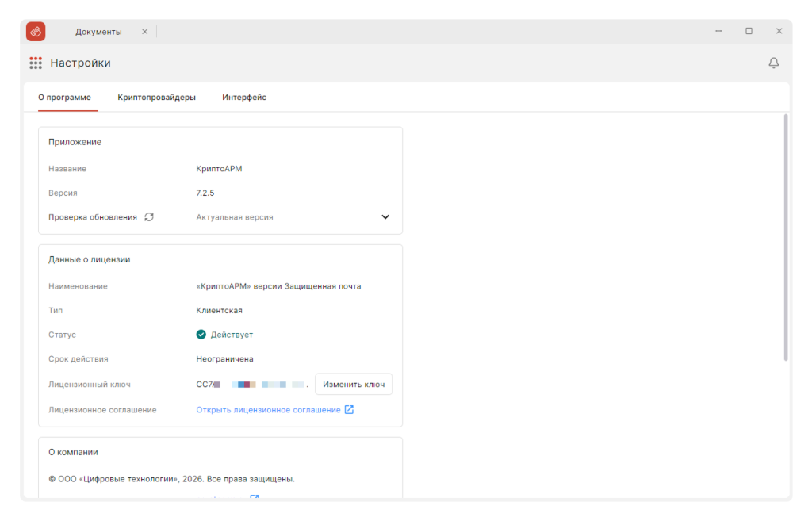812x521 pixels.
Task: Click the Лицензионное соглашение label
Action: 102,410
